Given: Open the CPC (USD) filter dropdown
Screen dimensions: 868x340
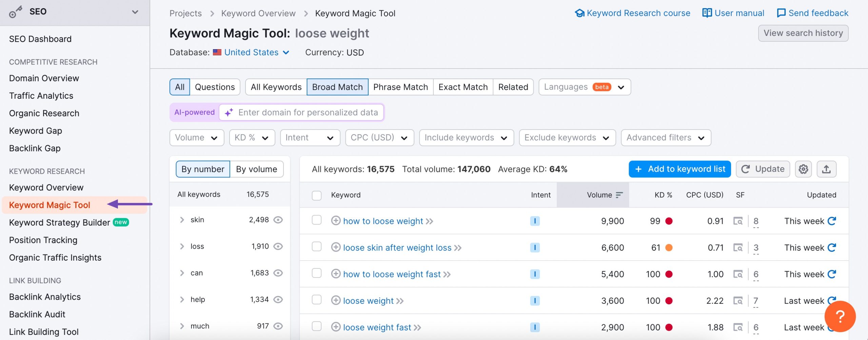Looking at the screenshot, I should [379, 137].
